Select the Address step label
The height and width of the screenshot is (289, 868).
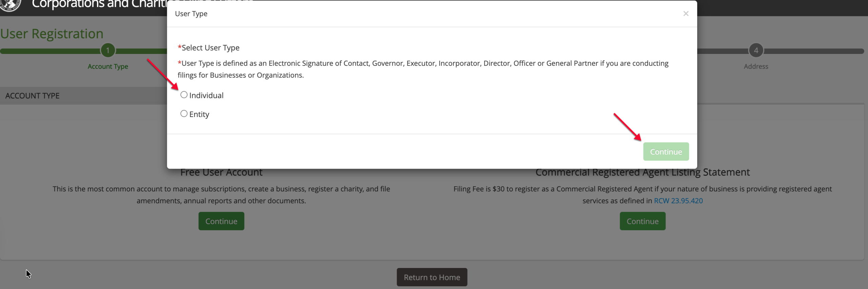pyautogui.click(x=756, y=66)
